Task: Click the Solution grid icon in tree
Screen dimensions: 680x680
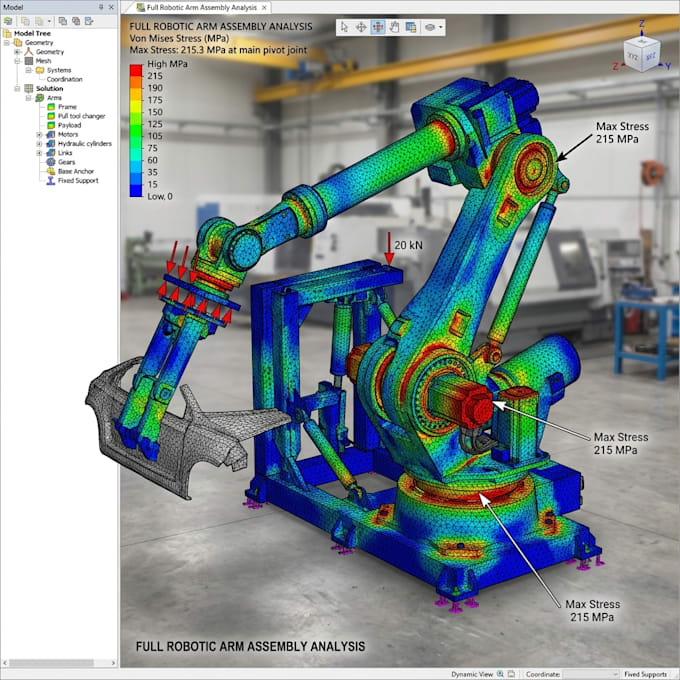Action: [x=29, y=88]
